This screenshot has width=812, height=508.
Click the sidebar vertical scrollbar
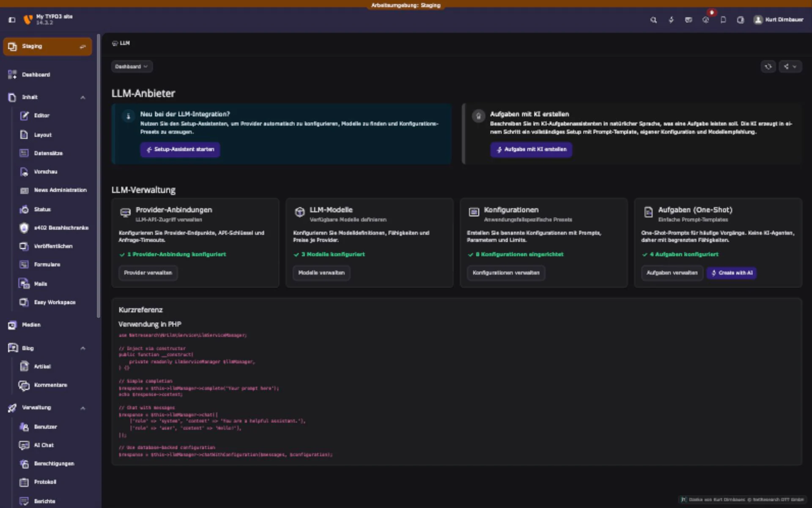tap(99, 176)
